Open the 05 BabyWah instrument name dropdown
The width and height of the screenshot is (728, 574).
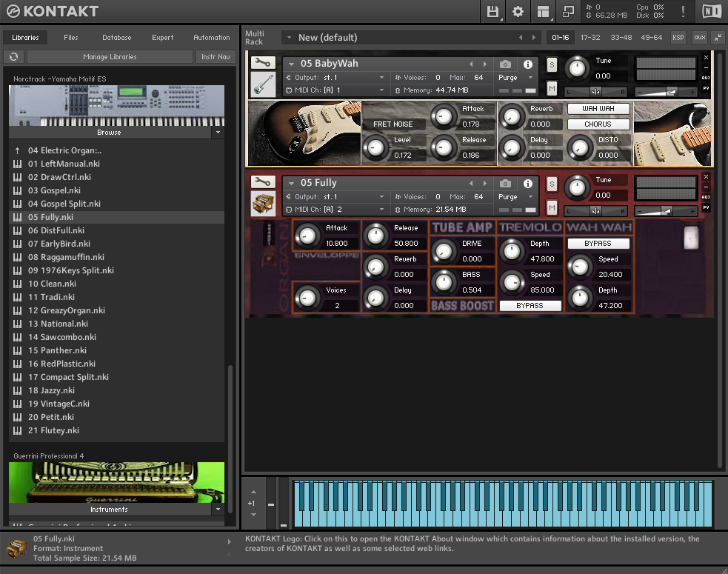(291, 64)
